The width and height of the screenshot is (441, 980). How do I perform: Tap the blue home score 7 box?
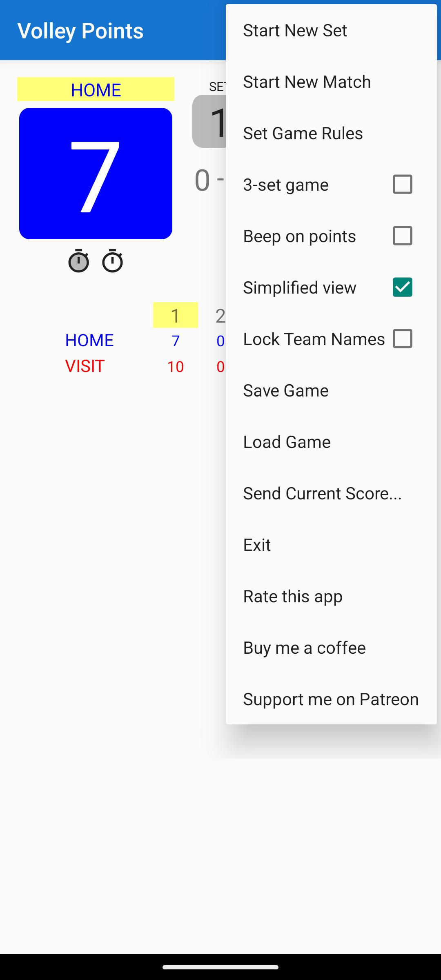tap(96, 174)
